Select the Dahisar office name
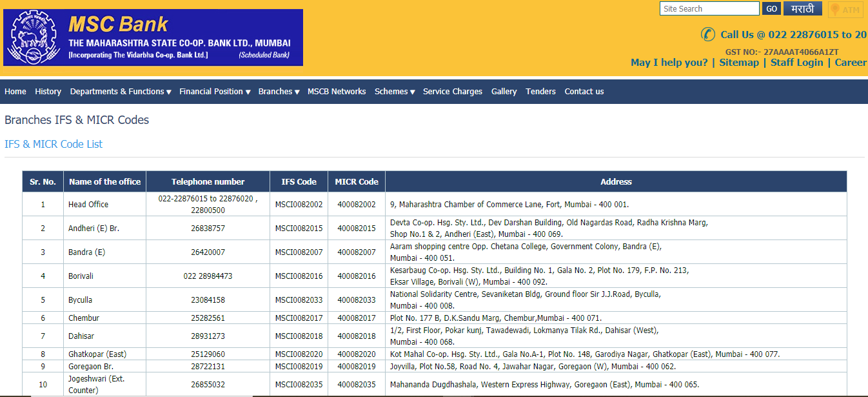This screenshot has height=397, width=868. [81, 336]
